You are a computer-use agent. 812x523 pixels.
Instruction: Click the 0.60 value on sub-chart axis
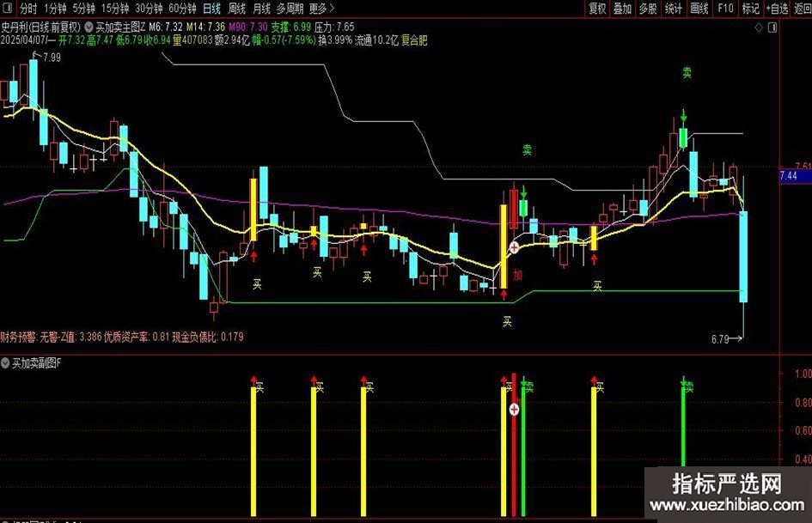(803, 431)
